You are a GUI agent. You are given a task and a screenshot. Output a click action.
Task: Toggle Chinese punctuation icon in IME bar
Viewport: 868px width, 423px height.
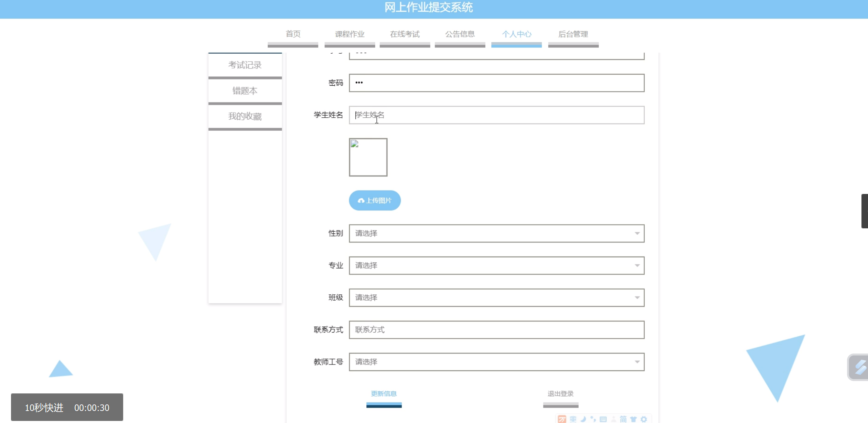(593, 419)
